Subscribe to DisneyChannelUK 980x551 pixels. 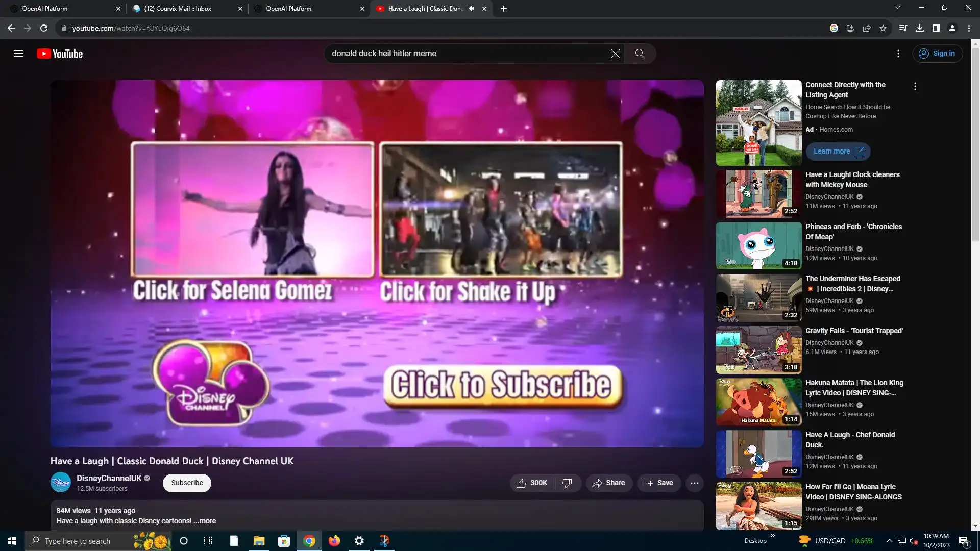187,483
